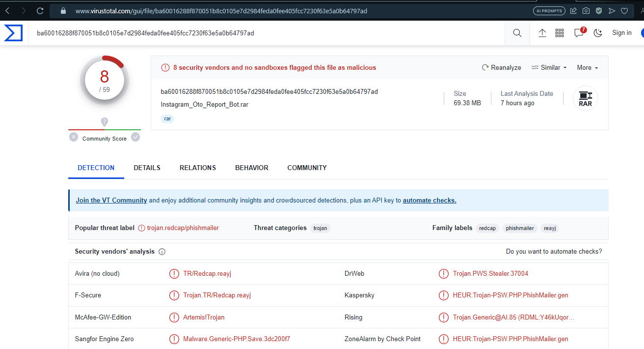Click info icon beside Security vendors' analysis

click(x=162, y=252)
